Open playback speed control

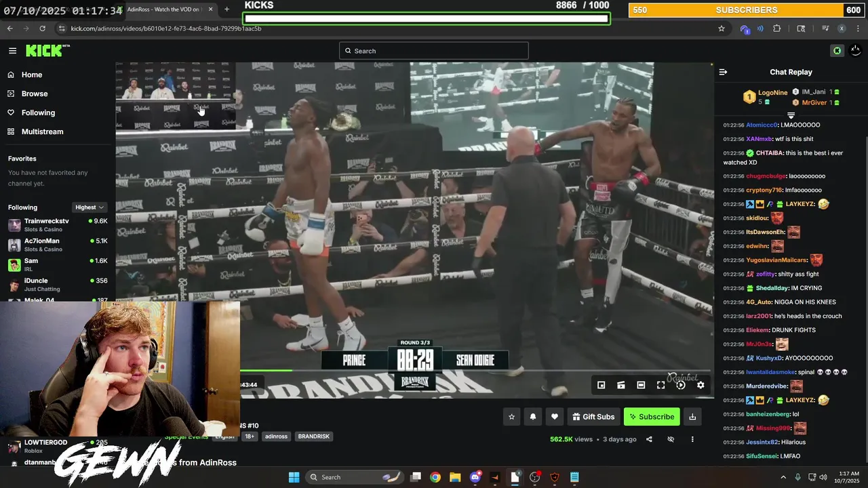pos(681,385)
